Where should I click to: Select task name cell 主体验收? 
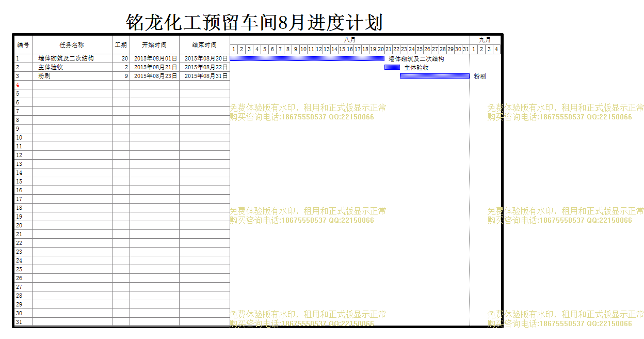tap(72, 67)
